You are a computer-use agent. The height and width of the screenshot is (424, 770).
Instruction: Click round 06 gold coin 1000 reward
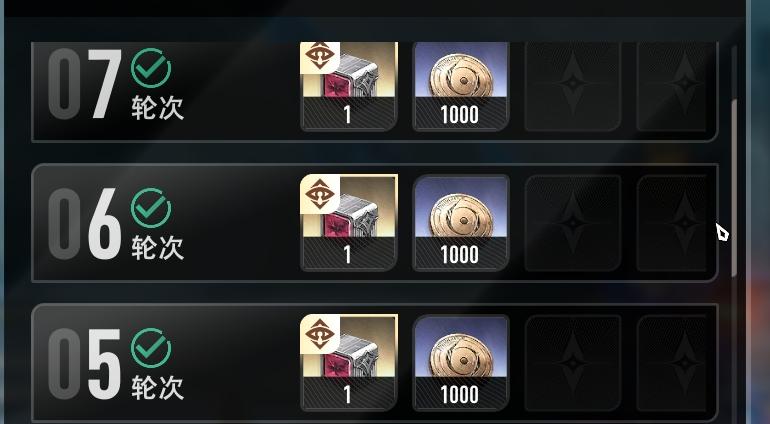[x=461, y=223]
